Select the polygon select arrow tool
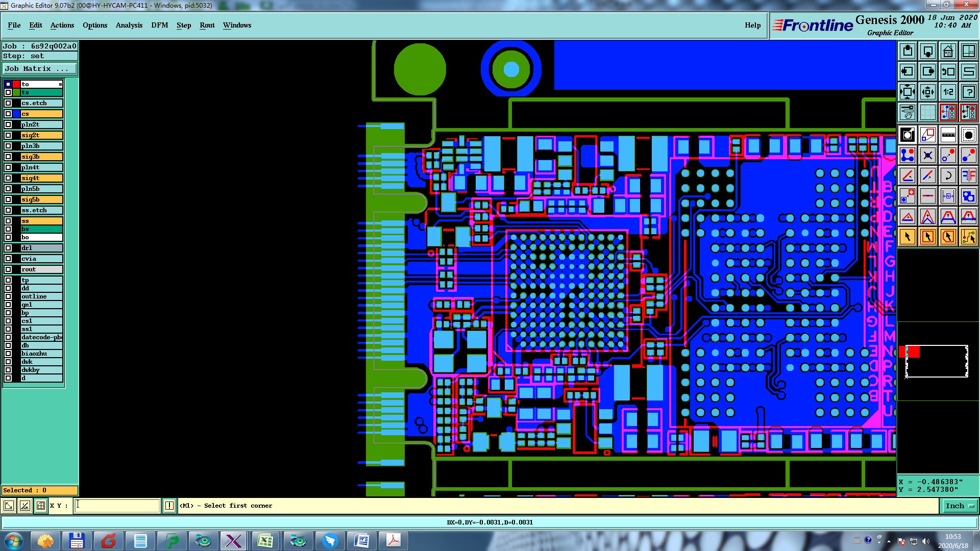The image size is (980, 551). click(x=948, y=237)
